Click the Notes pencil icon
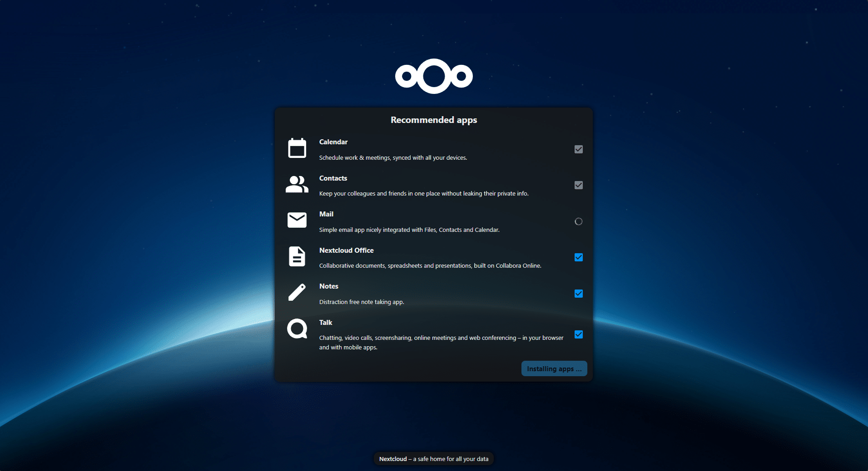This screenshot has height=471, width=868. tap(297, 292)
